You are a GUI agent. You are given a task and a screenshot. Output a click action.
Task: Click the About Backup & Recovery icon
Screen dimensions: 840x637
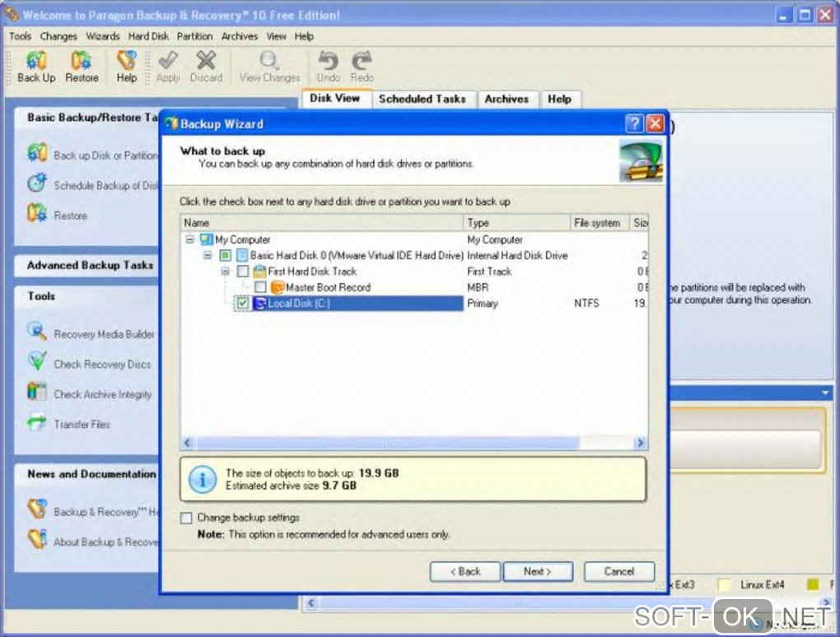(37, 539)
